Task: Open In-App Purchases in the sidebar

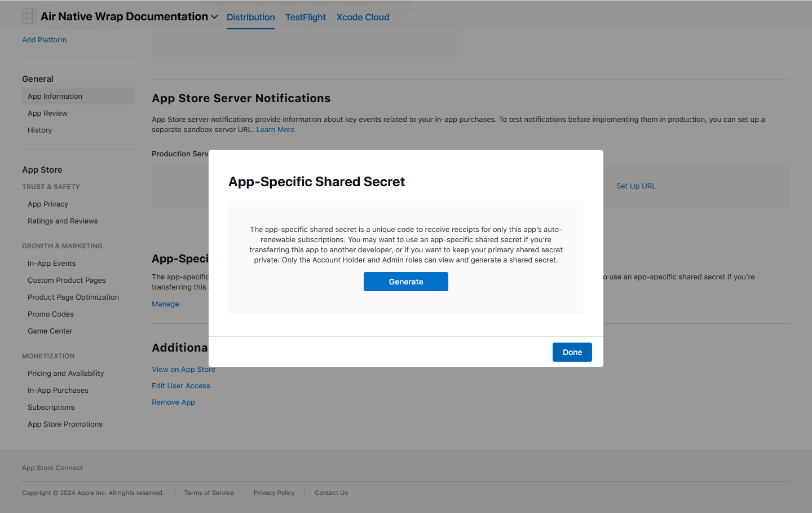Action: point(58,391)
